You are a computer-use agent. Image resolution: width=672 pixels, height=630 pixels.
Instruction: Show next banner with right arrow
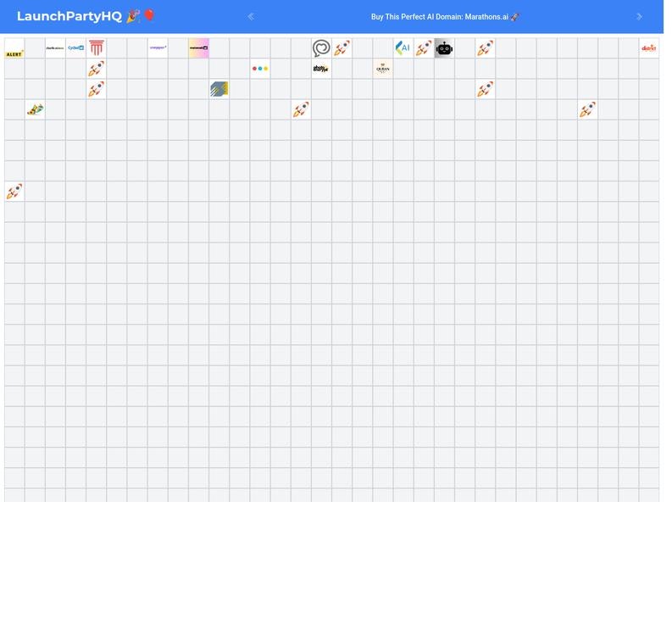click(x=639, y=17)
